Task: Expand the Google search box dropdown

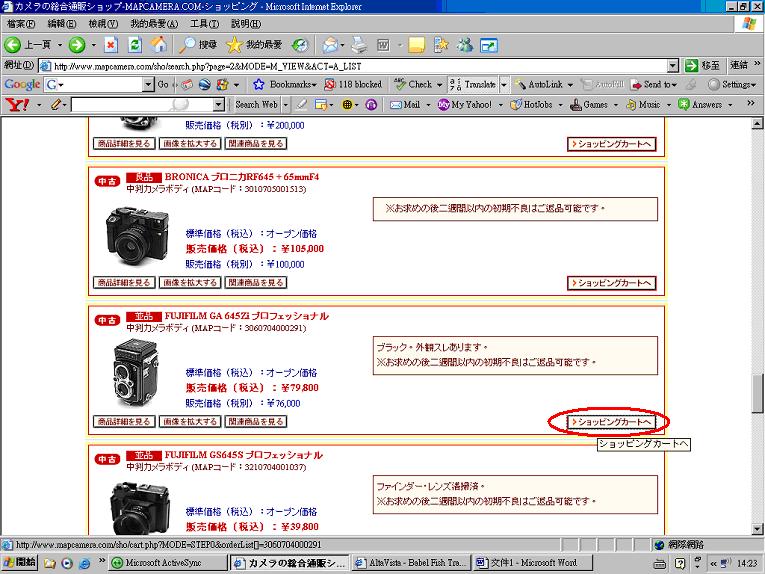Action: 148,84
